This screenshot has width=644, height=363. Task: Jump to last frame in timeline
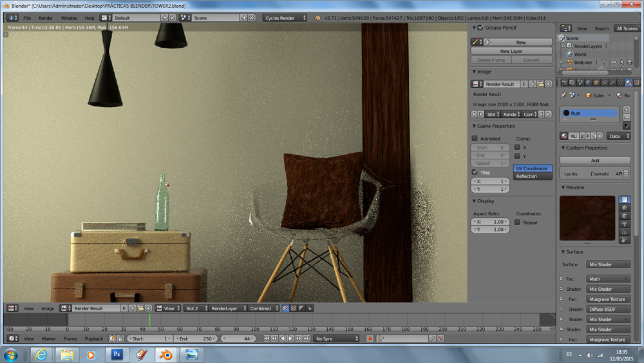click(307, 338)
